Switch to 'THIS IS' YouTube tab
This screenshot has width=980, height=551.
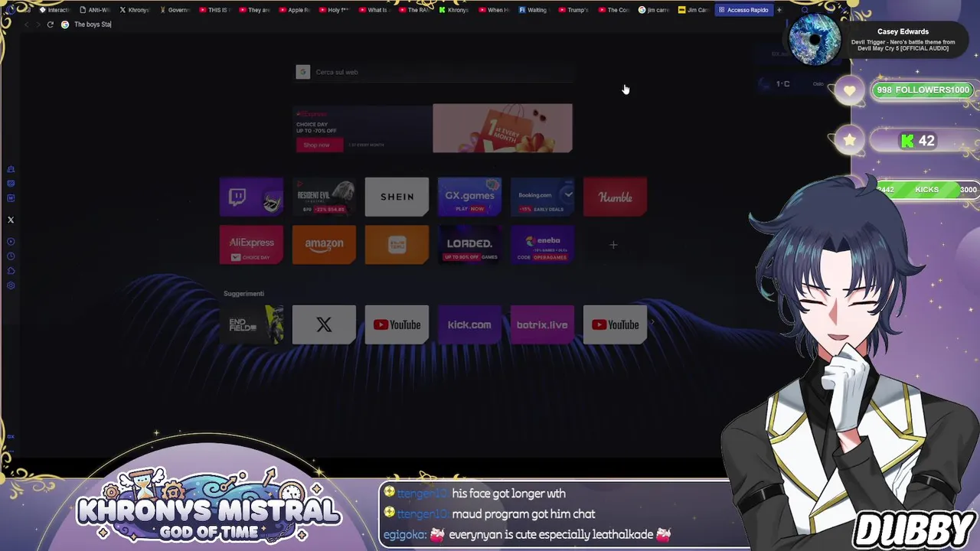214,10
